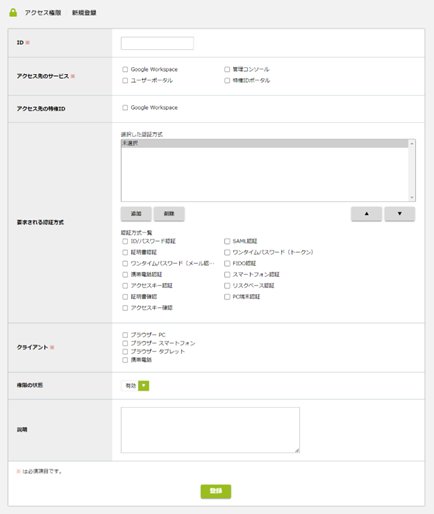Check Google Workspace under access destination service

[x=125, y=69]
